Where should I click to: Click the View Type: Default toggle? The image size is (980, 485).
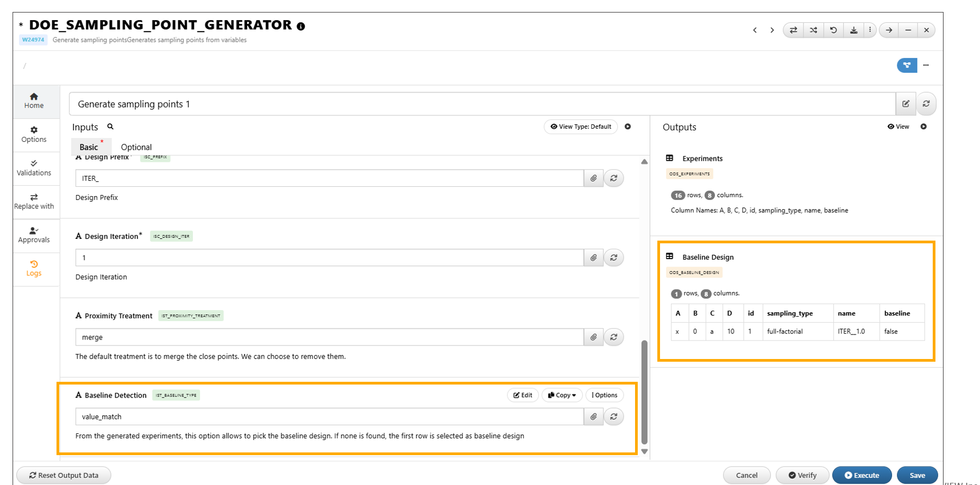pos(580,127)
